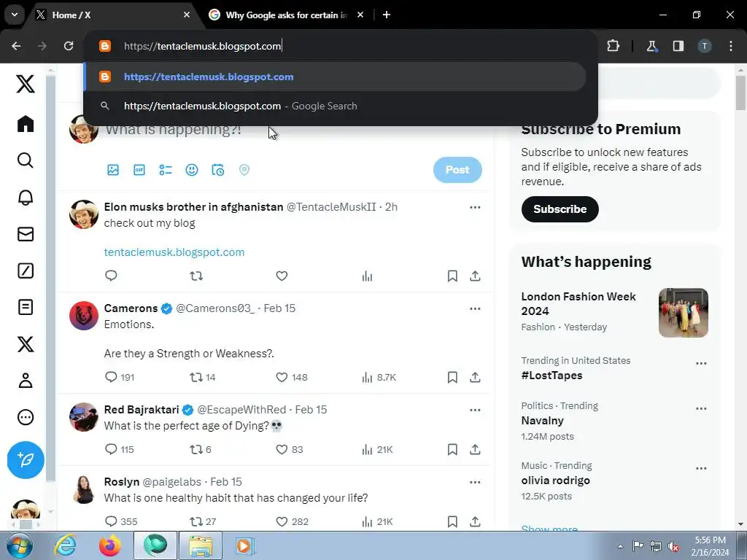Open More circle icon in sidebar
747x560 pixels.
(26, 417)
